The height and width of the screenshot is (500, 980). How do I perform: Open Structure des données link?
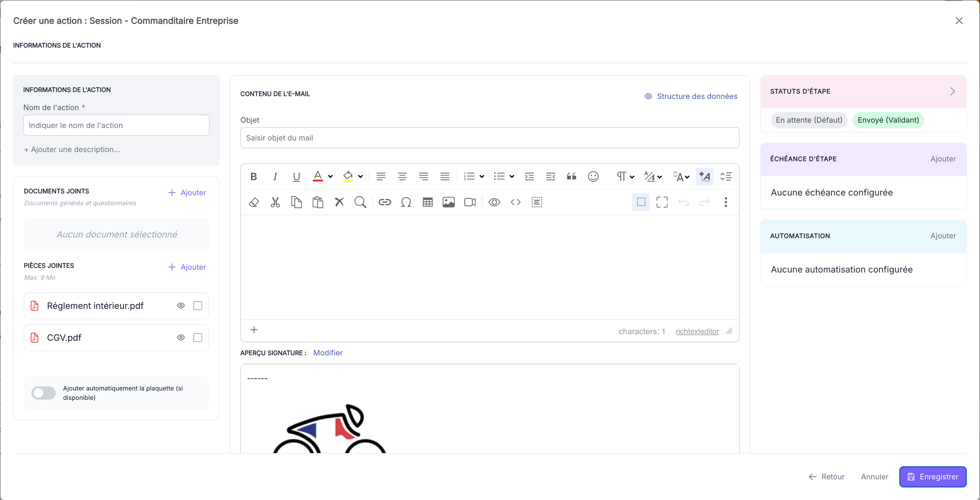coord(691,96)
